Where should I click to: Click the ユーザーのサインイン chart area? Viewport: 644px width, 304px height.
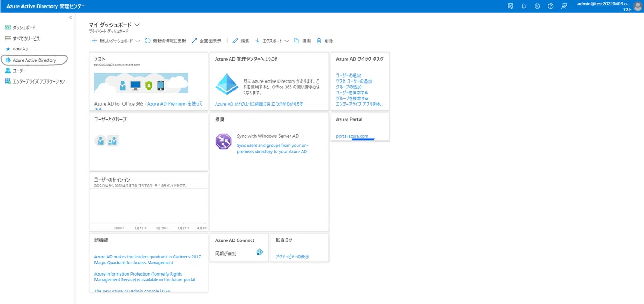click(148, 206)
